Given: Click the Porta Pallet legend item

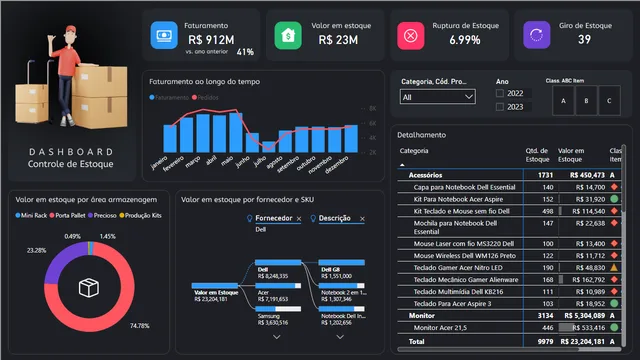Looking at the screenshot, I should pos(67,216).
